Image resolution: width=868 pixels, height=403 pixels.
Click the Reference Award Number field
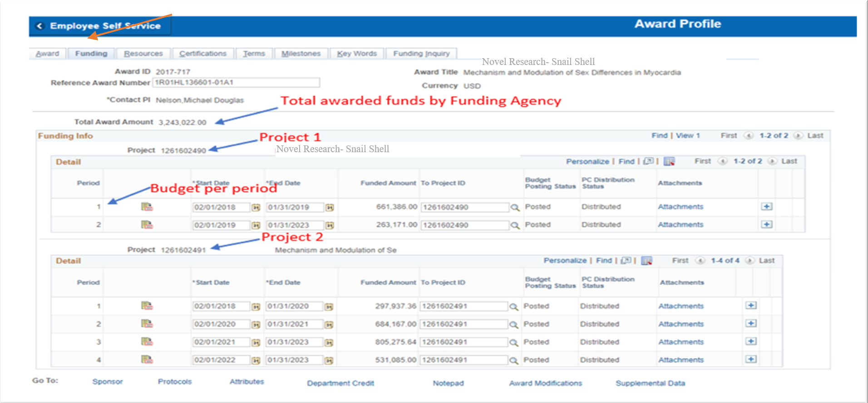click(236, 83)
